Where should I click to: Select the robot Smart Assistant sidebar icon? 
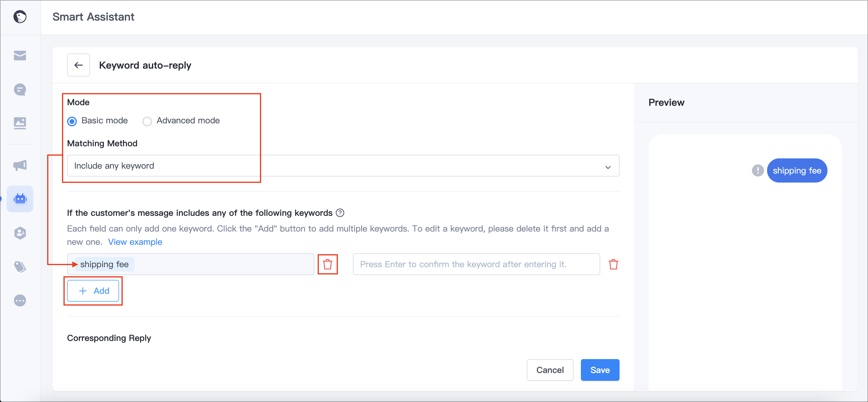[x=20, y=199]
